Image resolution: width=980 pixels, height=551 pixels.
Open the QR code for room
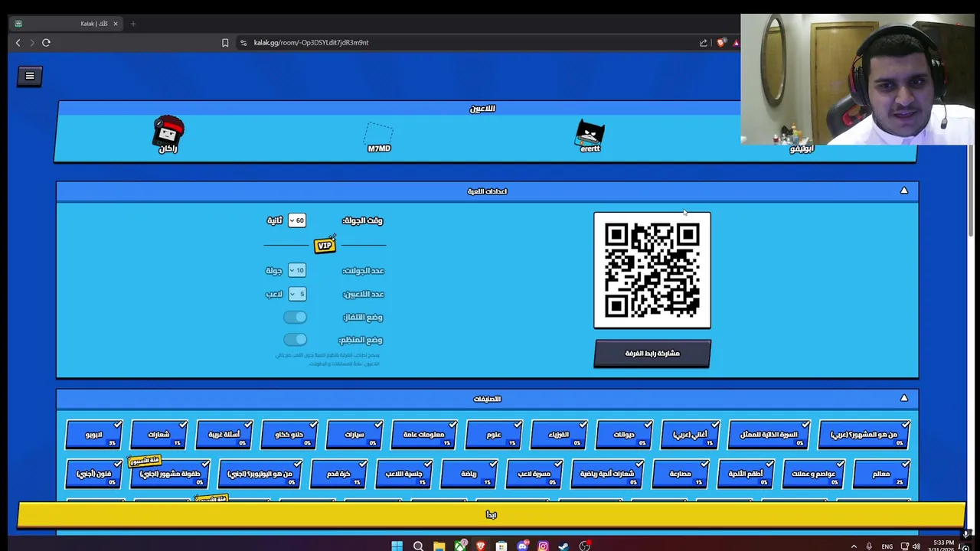pos(652,270)
